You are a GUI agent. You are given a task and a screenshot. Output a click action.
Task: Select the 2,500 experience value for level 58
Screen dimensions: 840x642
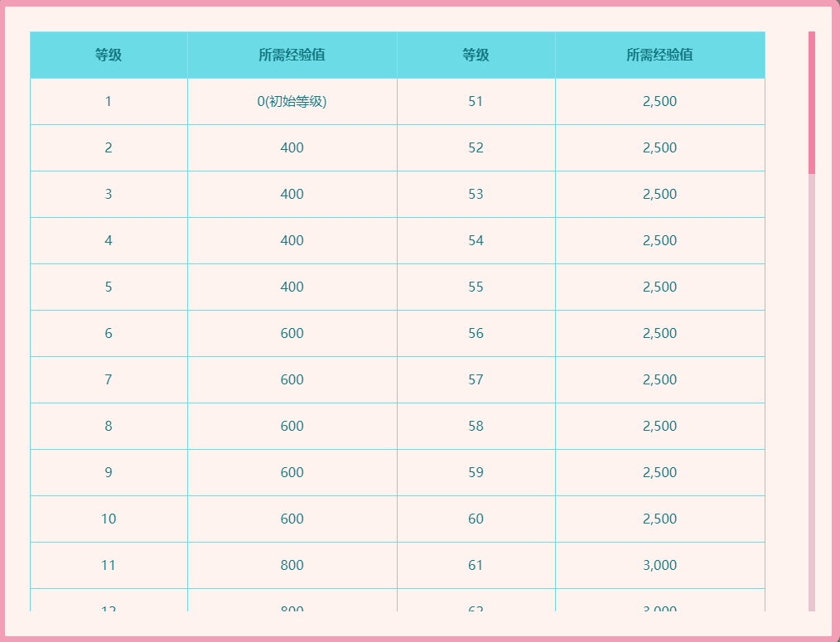[x=659, y=427]
